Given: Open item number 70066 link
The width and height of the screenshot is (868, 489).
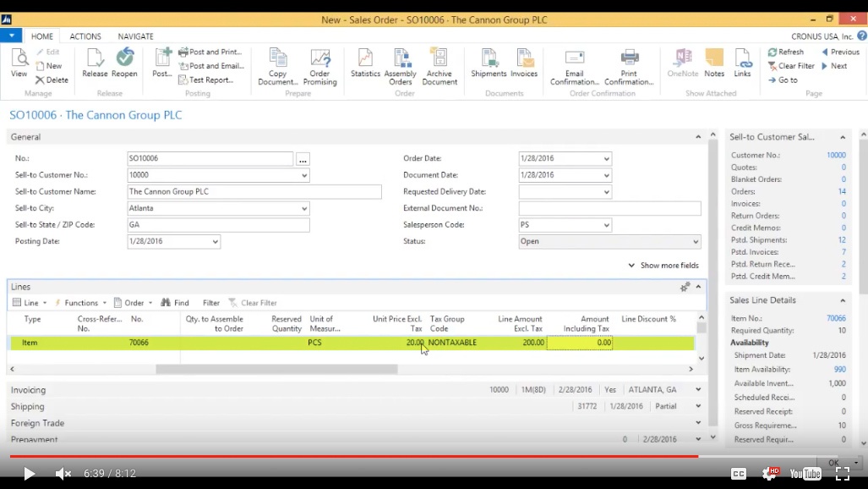Looking at the screenshot, I should [x=836, y=318].
